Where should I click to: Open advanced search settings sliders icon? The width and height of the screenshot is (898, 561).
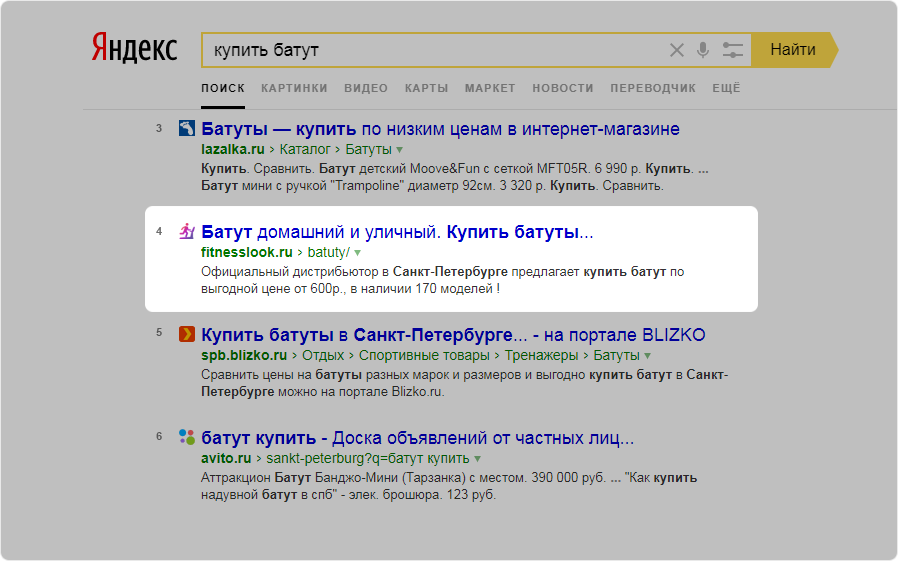[732, 50]
